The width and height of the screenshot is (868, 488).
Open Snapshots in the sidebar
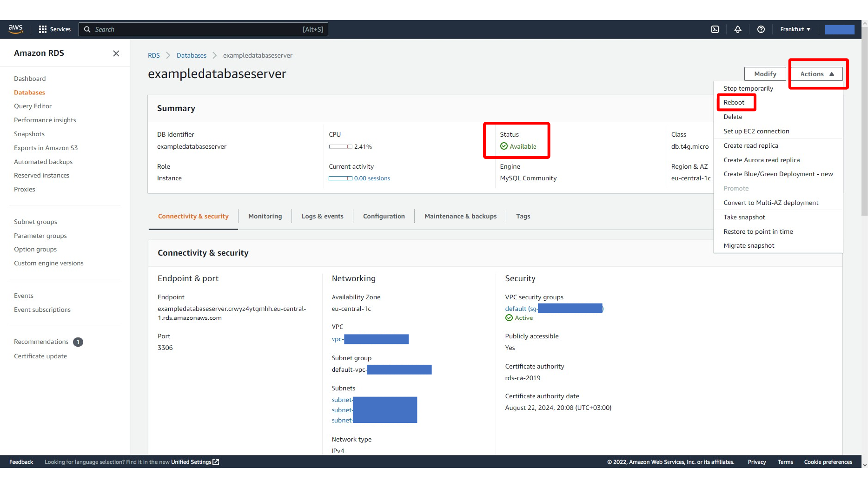29,134
